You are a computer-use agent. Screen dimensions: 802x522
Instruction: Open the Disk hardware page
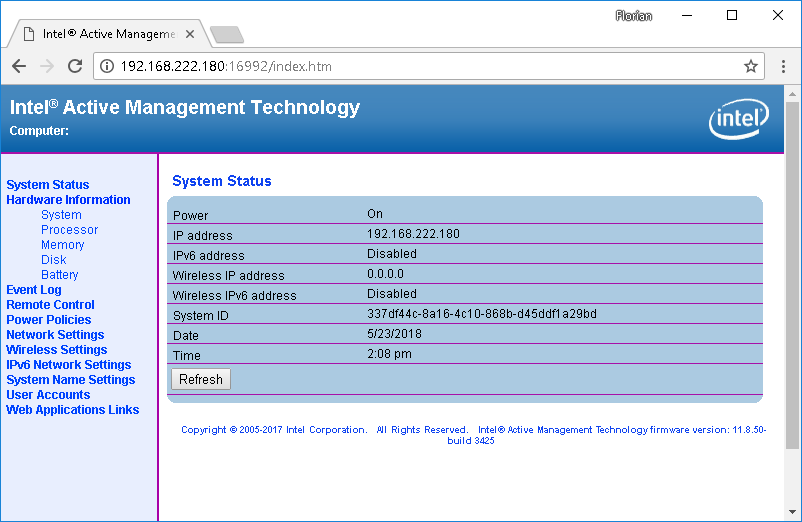[54, 260]
